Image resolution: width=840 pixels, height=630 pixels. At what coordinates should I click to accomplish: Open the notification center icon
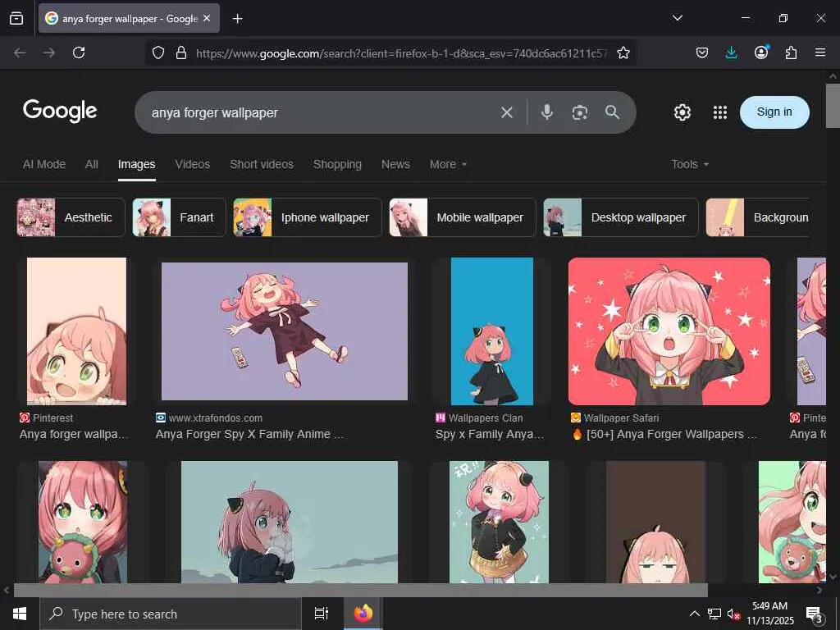click(815, 614)
